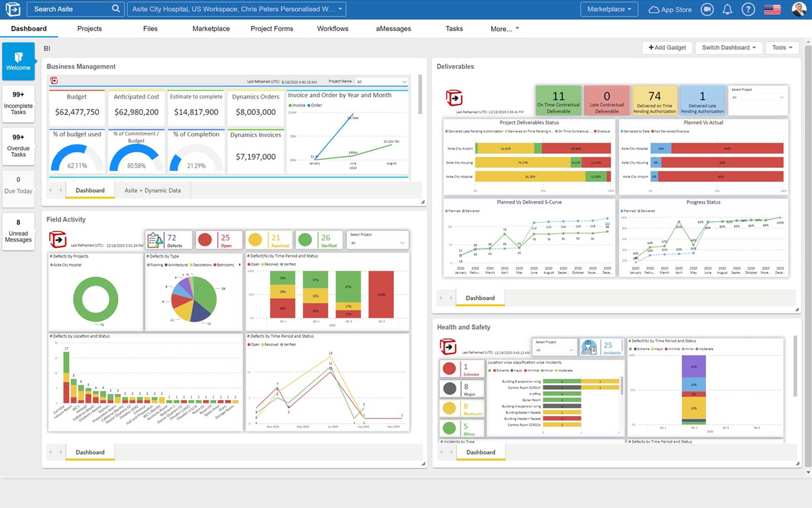Open the video camera icon in header
Image resolution: width=812 pixels, height=508 pixels.
tap(707, 9)
